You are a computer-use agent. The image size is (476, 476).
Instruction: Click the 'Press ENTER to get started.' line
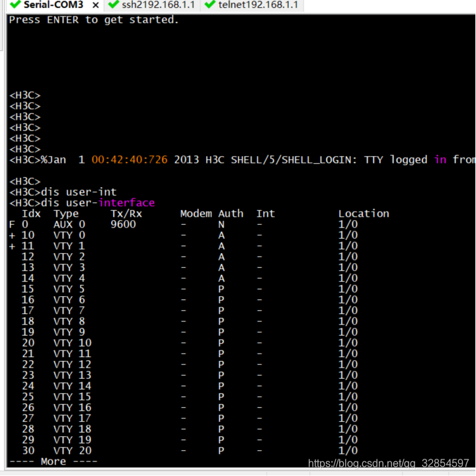(94, 20)
